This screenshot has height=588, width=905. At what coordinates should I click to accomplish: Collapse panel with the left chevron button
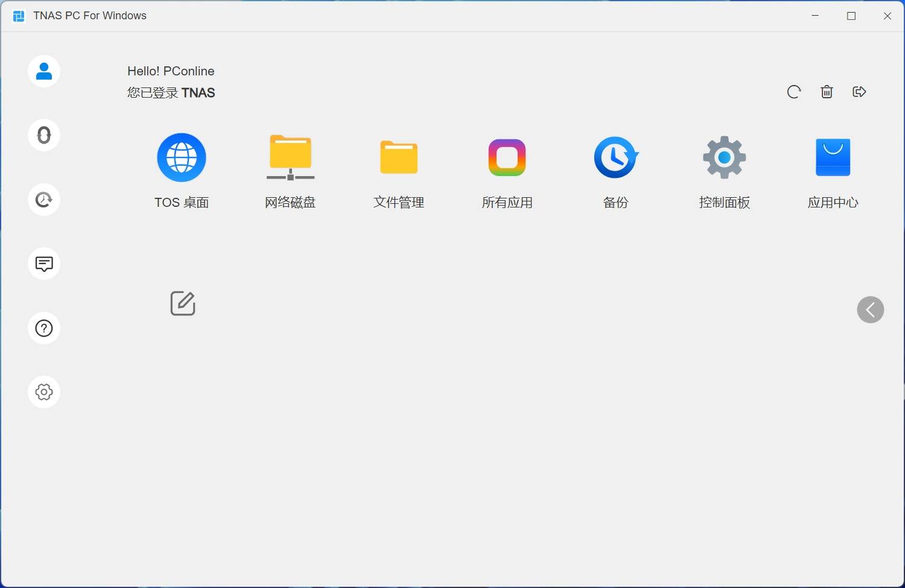pyautogui.click(x=871, y=310)
